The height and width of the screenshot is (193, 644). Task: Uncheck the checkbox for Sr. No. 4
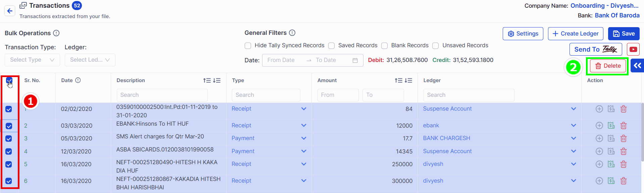[9, 151]
